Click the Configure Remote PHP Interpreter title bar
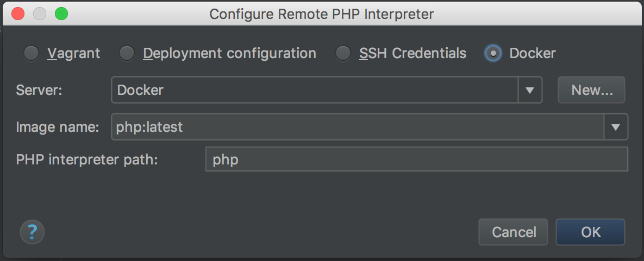 322,14
